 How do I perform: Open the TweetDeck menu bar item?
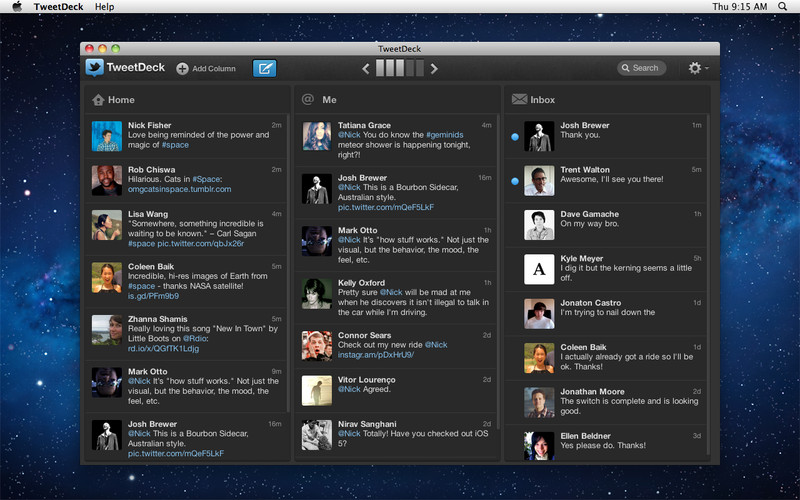pyautogui.click(x=58, y=7)
